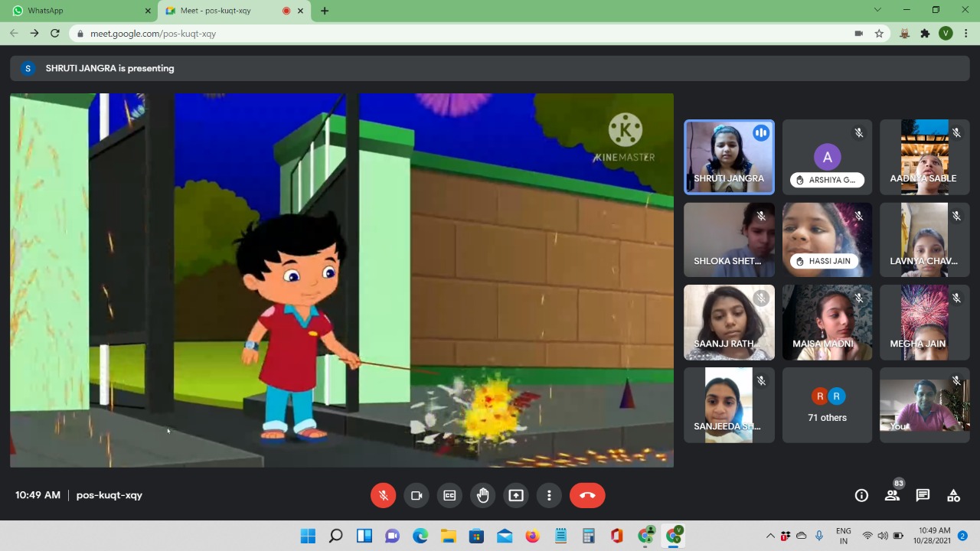This screenshot has width=980, height=551.
Task: Close the Meet tab
Action: 301,11
